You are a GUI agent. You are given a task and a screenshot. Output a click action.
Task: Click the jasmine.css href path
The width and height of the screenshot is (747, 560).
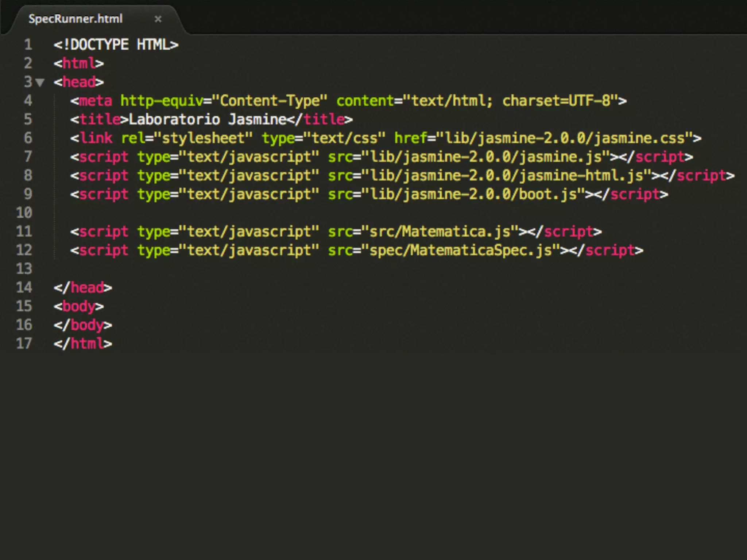click(564, 138)
